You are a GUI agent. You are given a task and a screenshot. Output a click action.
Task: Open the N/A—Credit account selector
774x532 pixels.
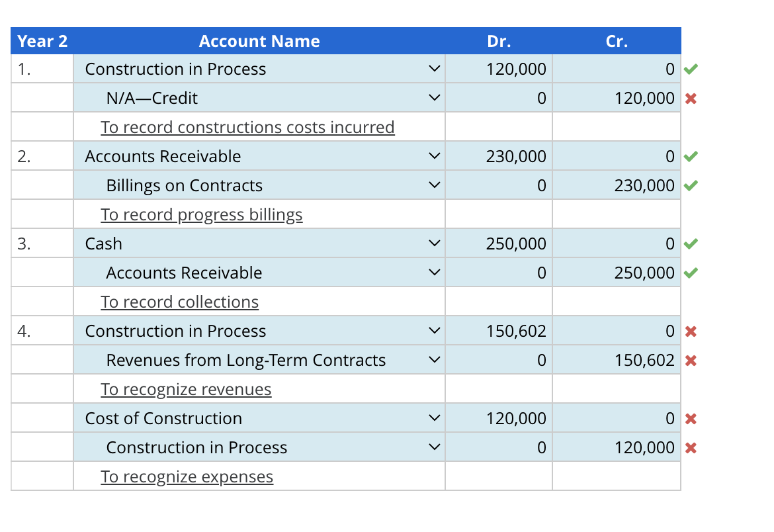point(433,97)
